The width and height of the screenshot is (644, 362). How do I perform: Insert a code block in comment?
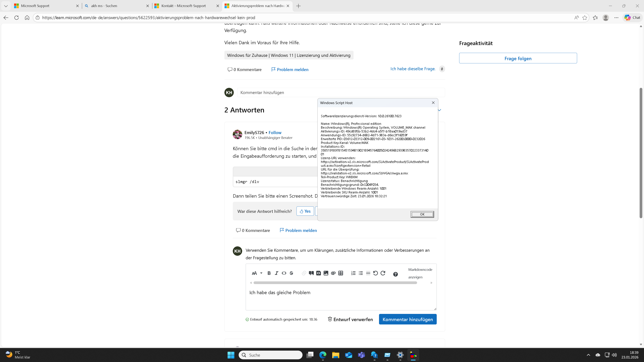(318, 273)
